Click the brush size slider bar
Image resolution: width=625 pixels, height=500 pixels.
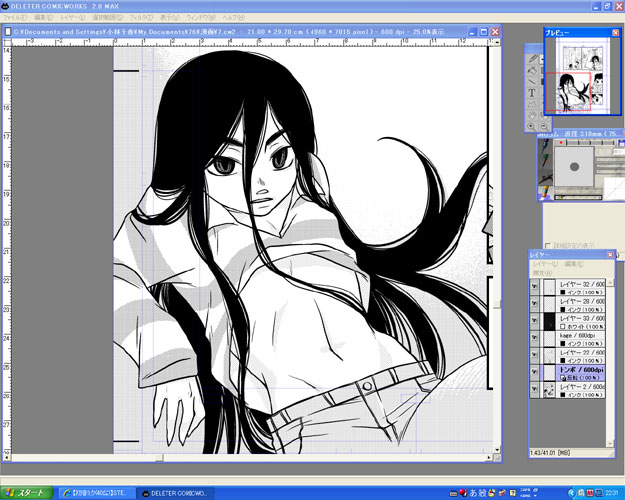coord(578,197)
